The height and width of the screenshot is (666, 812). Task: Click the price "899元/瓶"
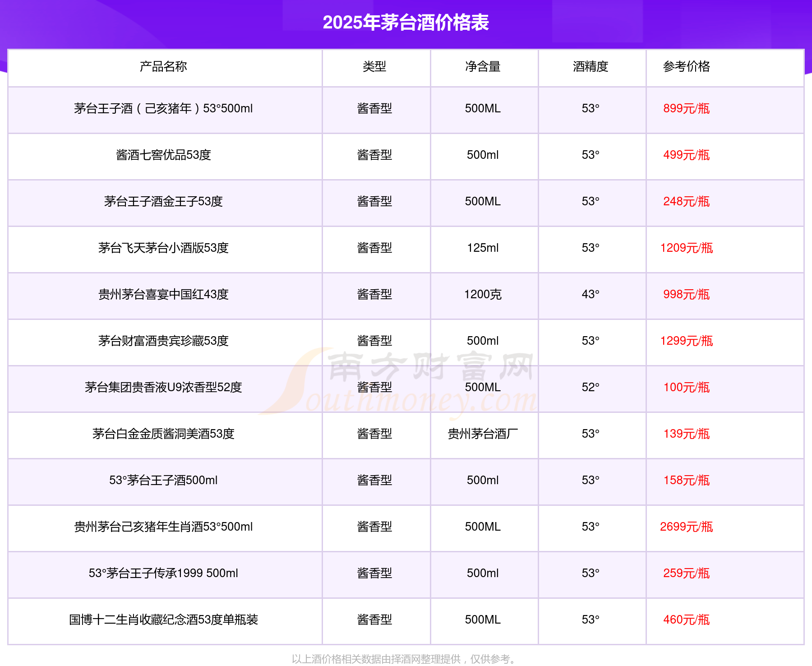point(686,108)
